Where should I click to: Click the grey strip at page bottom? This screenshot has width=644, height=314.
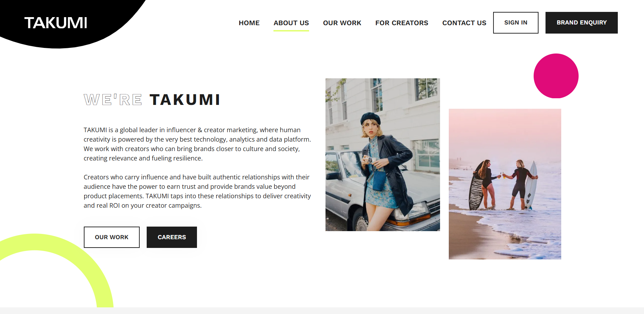[x=322, y=311]
